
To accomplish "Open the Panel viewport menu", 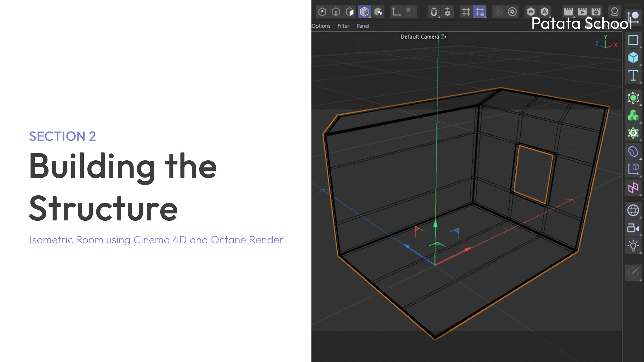I will (x=363, y=26).
